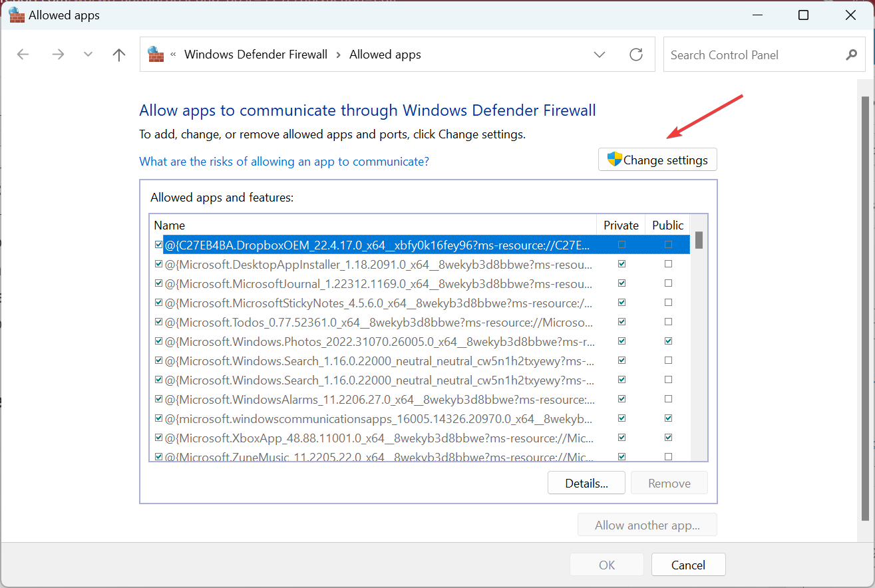
Task: Uncheck the MicrosoftStickyNotes enabled checkbox
Action: click(x=158, y=303)
